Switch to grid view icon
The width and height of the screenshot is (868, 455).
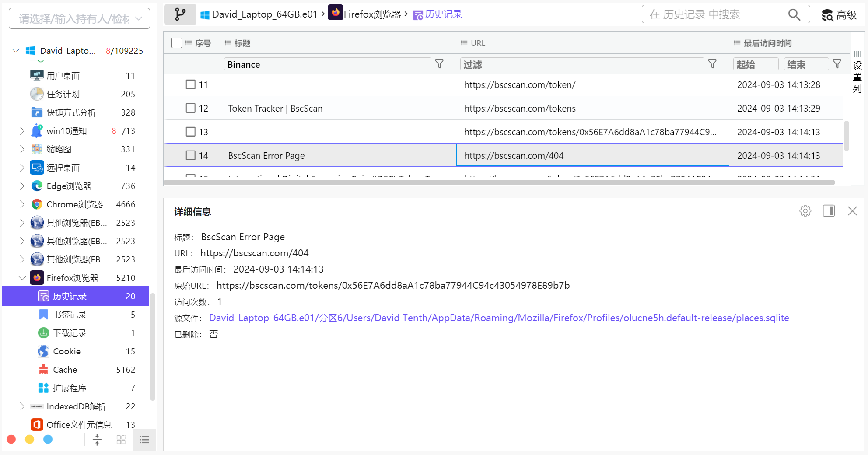point(121,440)
